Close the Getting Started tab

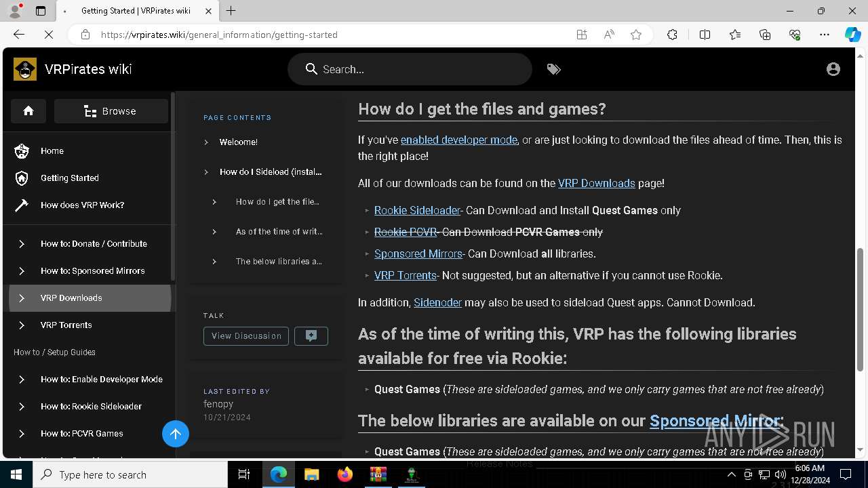pyautogui.click(x=209, y=11)
